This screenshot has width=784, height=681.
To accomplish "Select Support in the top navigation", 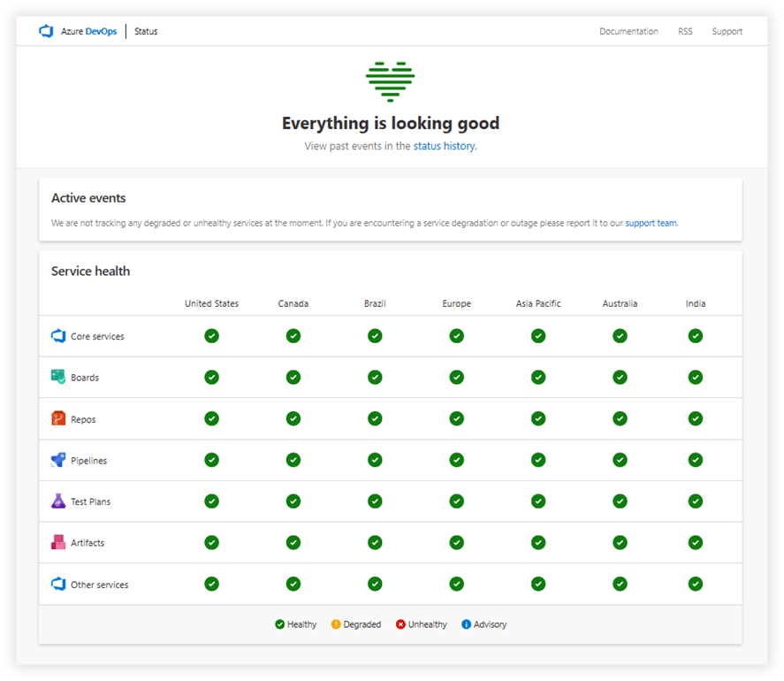I will [727, 31].
